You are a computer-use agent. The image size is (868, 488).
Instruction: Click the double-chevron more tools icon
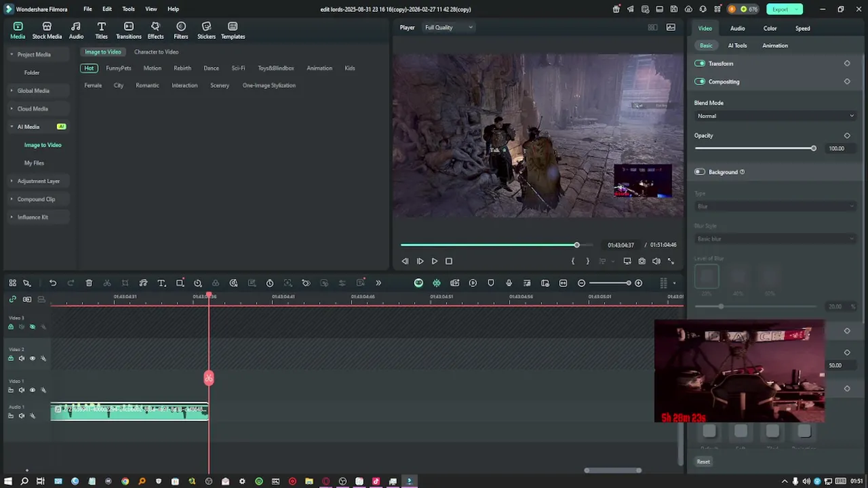[378, 283]
